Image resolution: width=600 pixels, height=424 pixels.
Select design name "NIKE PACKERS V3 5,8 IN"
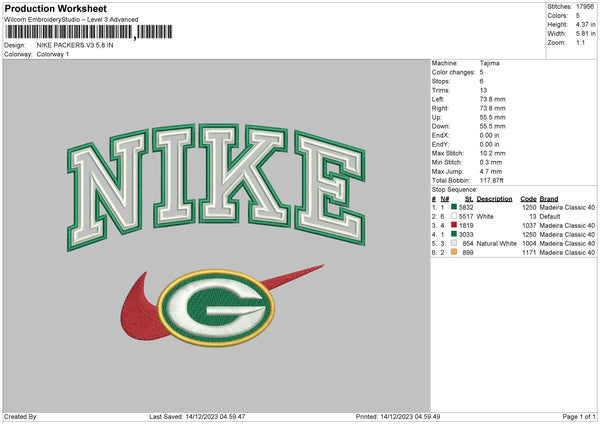coord(75,45)
